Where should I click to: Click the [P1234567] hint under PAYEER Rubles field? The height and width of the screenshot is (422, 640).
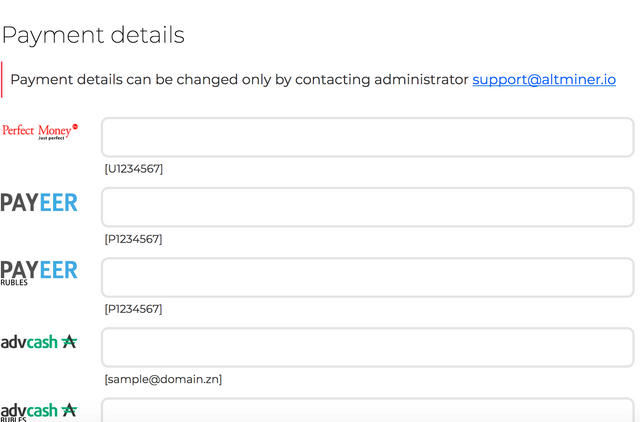(x=133, y=309)
